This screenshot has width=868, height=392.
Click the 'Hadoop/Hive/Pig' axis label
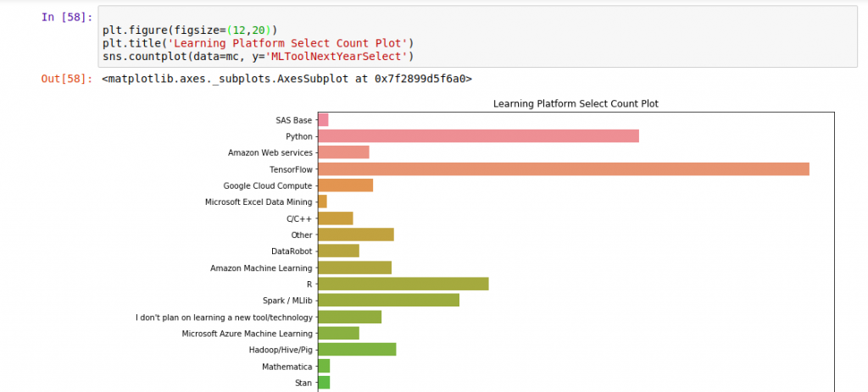coord(281,350)
